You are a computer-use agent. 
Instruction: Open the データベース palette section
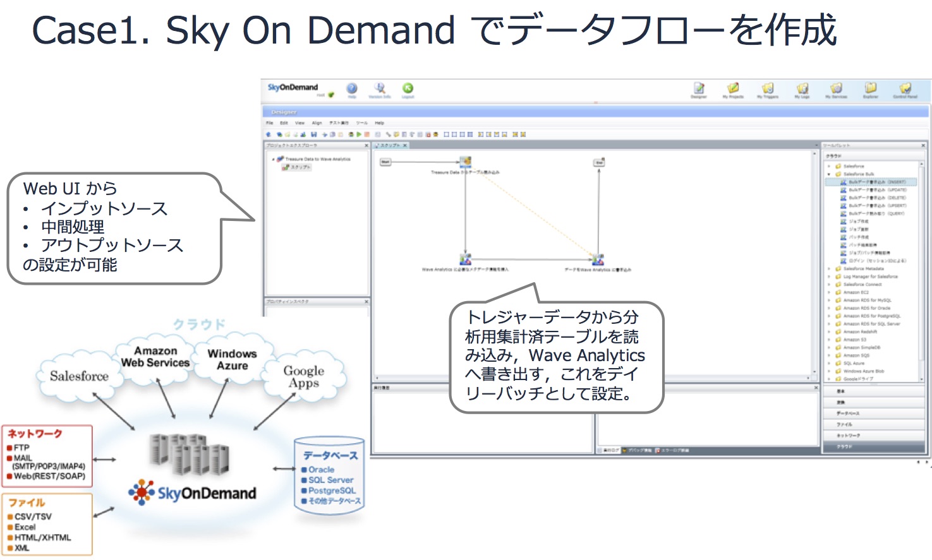[873, 413]
